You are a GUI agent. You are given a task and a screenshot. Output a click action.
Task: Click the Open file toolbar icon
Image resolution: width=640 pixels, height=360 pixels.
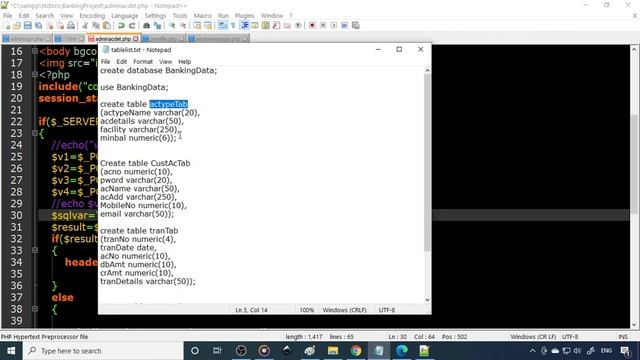tap(16, 25)
